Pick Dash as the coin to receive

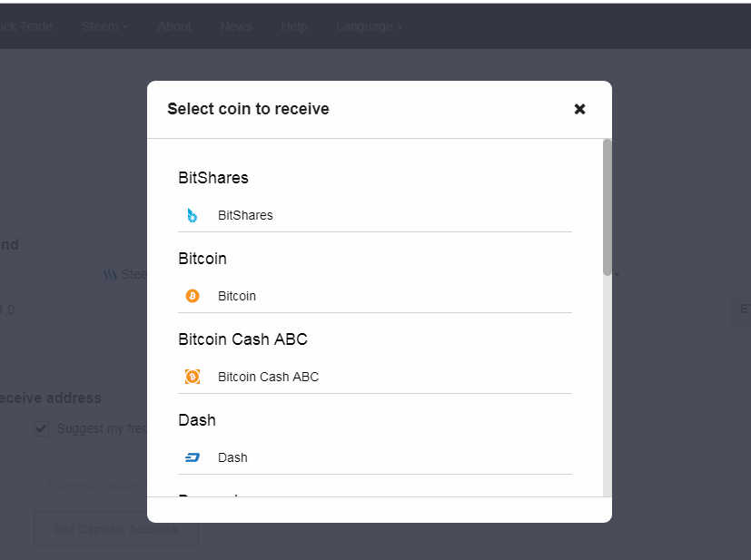[375, 458]
